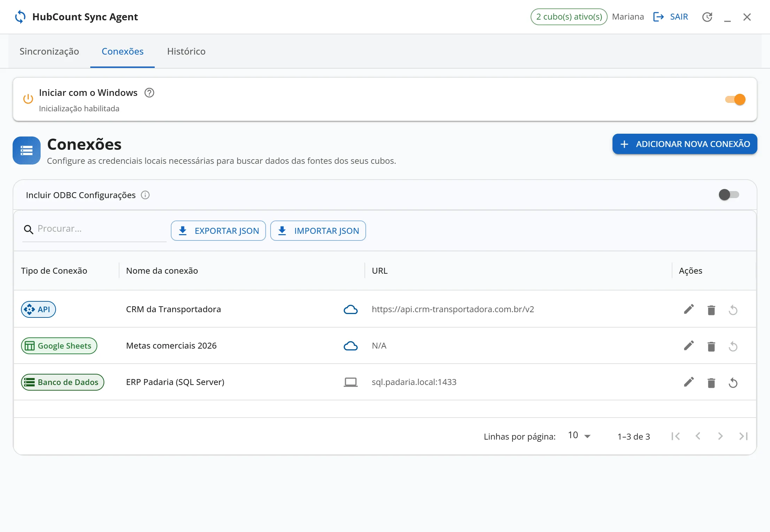This screenshot has height=532, width=770.
Task: Click the Banco de Dados type chip
Action: pos(63,382)
